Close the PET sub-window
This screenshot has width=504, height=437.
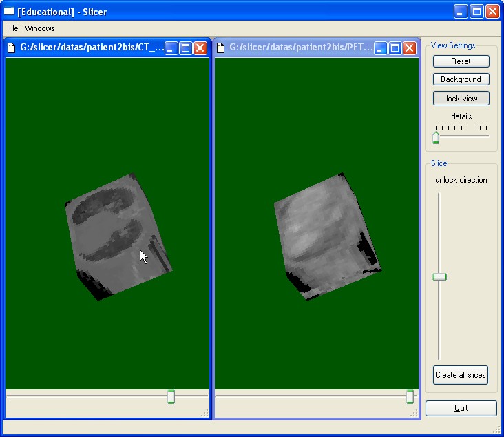409,48
